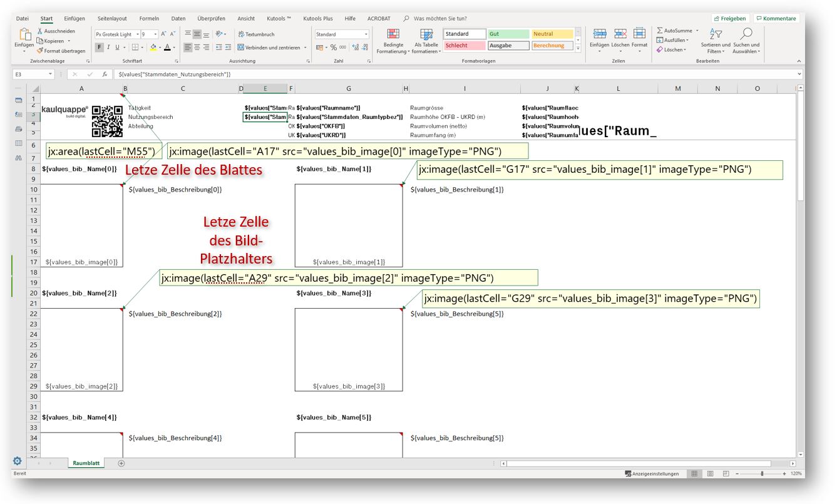This screenshot has width=837, height=504.
Task: Activate the Format übertragen paintbrush
Action: (x=61, y=51)
